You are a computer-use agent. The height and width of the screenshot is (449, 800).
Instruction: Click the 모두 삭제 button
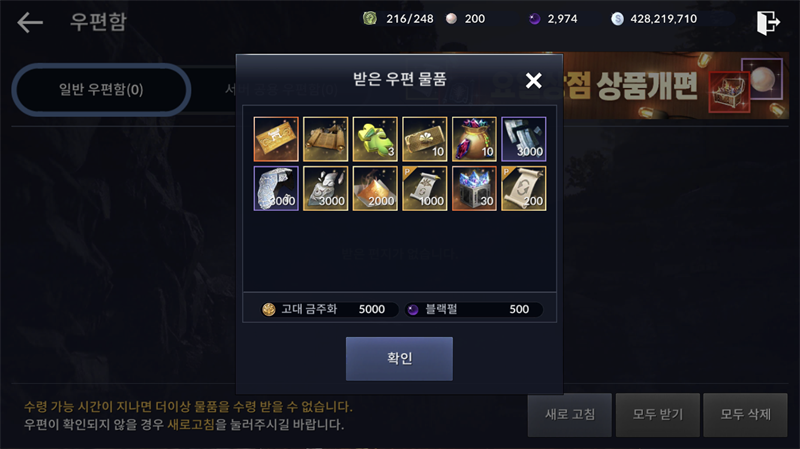pyautogui.click(x=745, y=415)
